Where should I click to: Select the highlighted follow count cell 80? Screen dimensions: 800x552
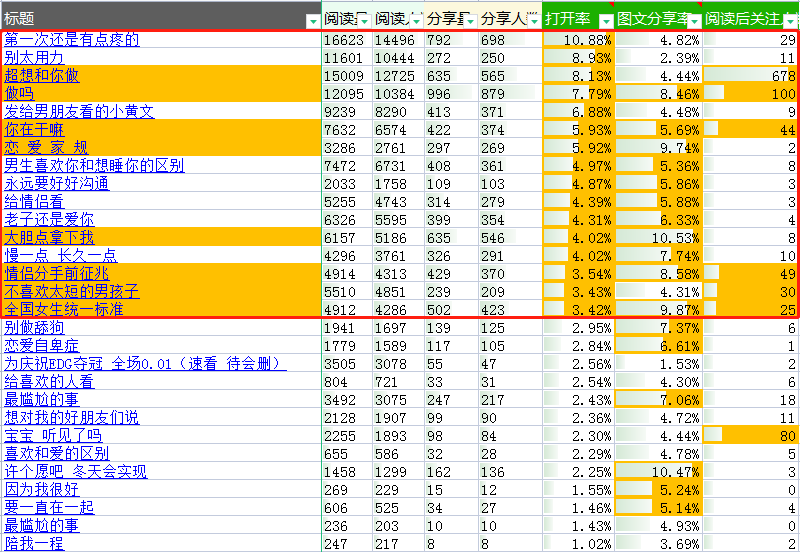click(751, 436)
